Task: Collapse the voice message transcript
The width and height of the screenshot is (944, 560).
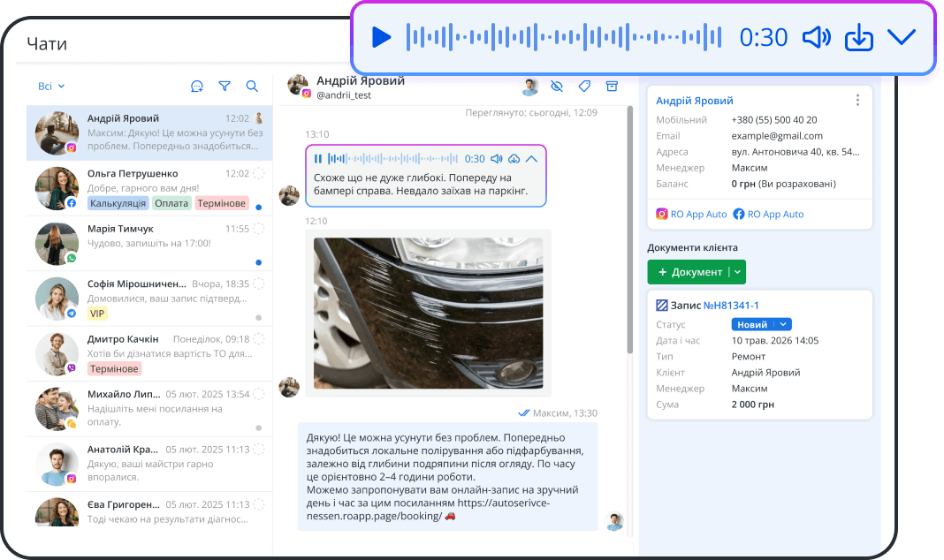Action: (531, 159)
